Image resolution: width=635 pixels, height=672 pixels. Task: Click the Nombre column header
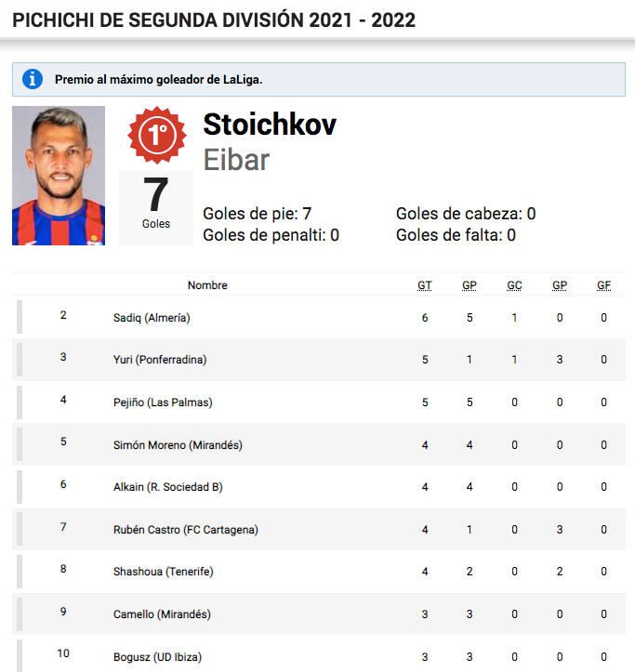pos(207,285)
